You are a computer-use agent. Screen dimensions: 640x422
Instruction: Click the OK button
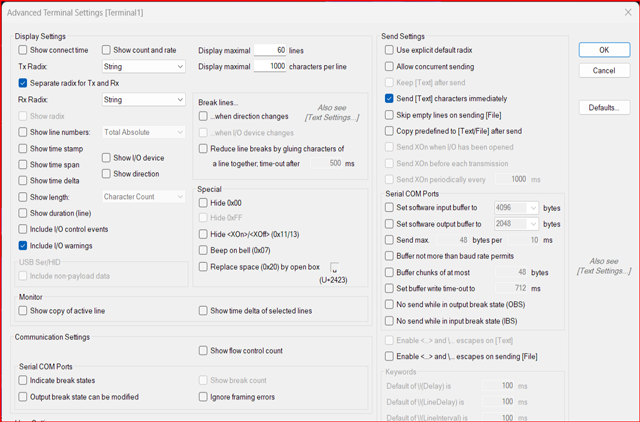click(604, 50)
